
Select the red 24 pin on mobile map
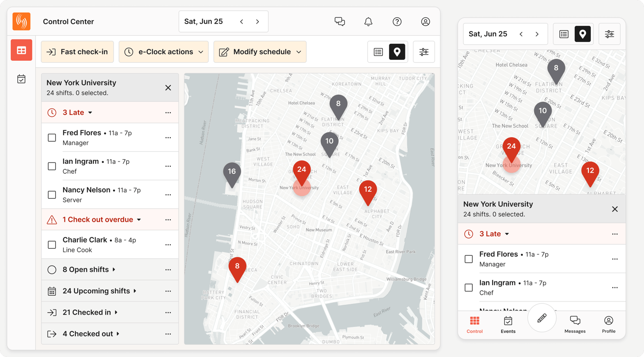click(x=511, y=150)
